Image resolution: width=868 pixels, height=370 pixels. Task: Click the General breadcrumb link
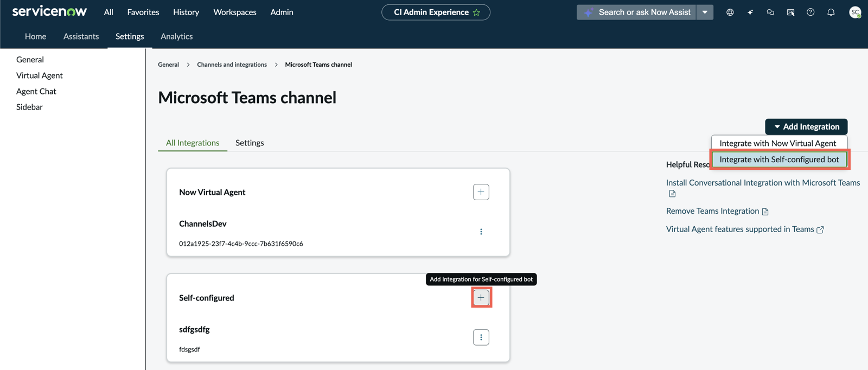[168, 65]
